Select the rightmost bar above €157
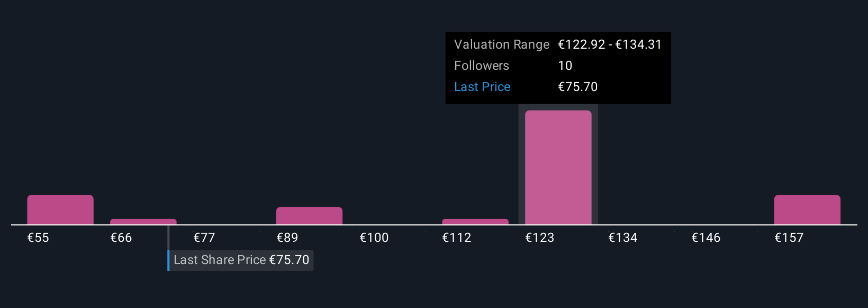This screenshot has width=868, height=308. click(807, 210)
